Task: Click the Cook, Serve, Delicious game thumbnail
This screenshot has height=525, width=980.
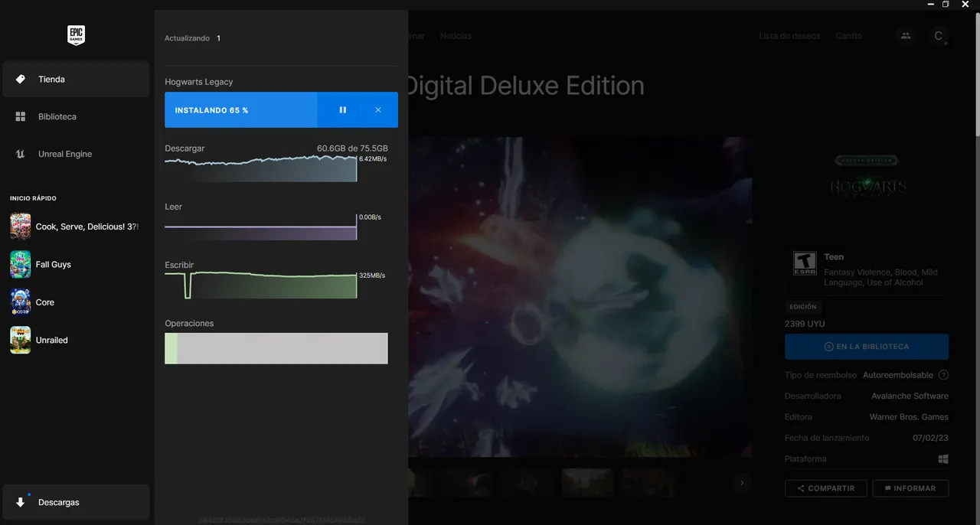Action: click(21, 227)
